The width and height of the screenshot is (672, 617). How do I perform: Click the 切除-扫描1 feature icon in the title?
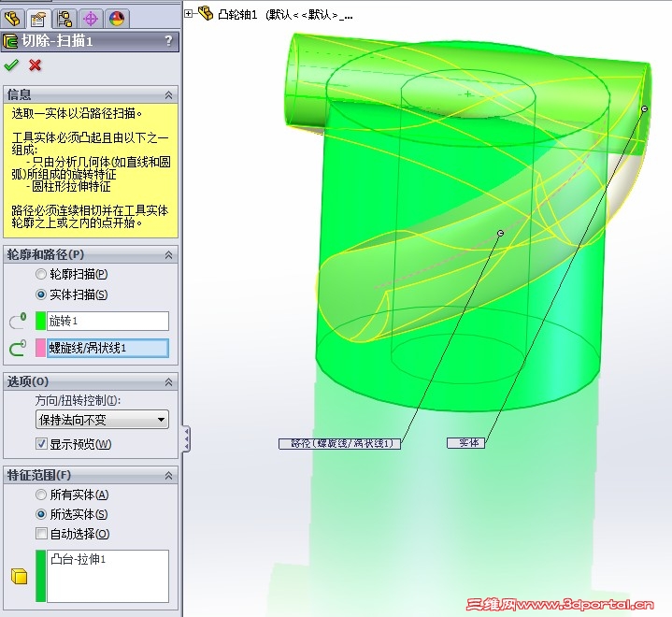click(10, 41)
